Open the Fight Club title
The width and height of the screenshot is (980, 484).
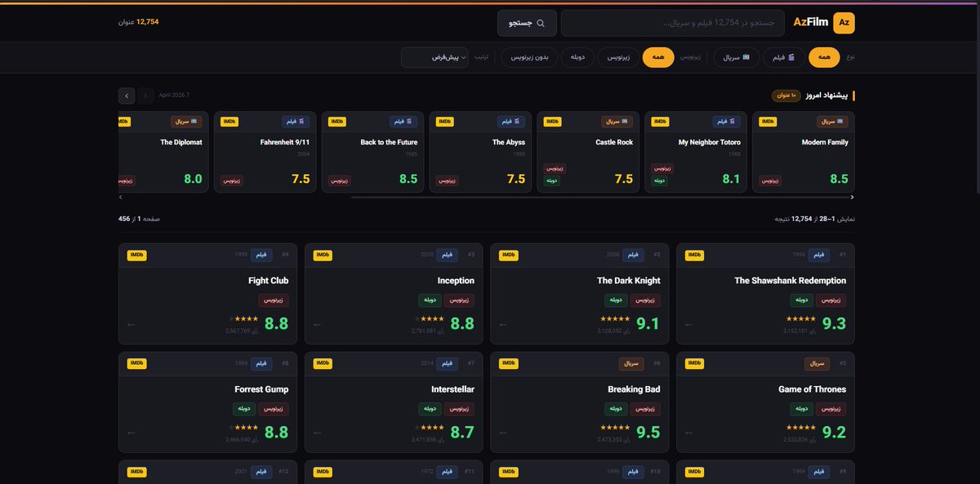click(x=269, y=281)
